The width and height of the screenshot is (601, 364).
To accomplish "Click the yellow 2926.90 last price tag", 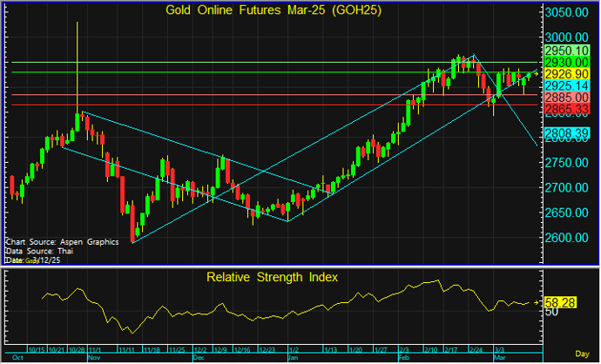I will pos(566,74).
